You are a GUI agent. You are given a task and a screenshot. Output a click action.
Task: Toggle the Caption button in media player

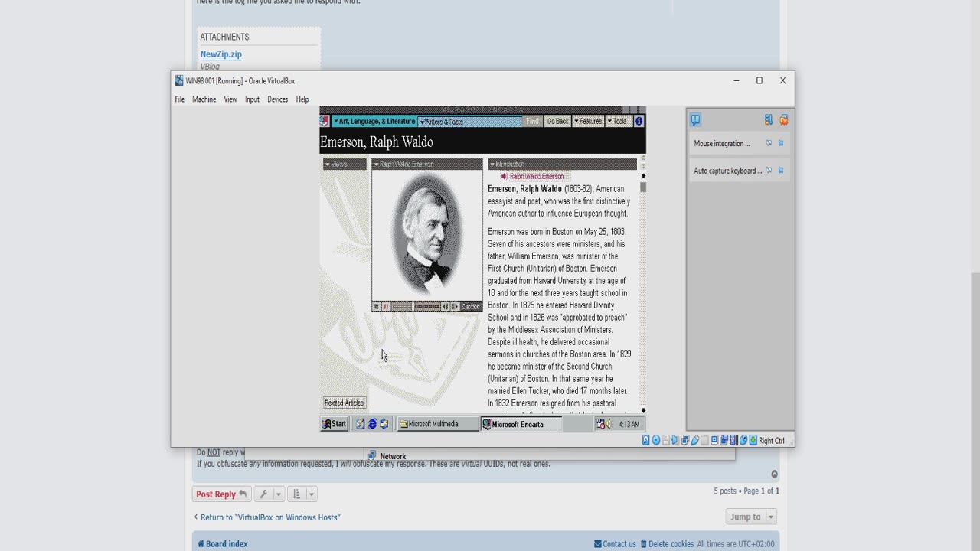tap(471, 307)
